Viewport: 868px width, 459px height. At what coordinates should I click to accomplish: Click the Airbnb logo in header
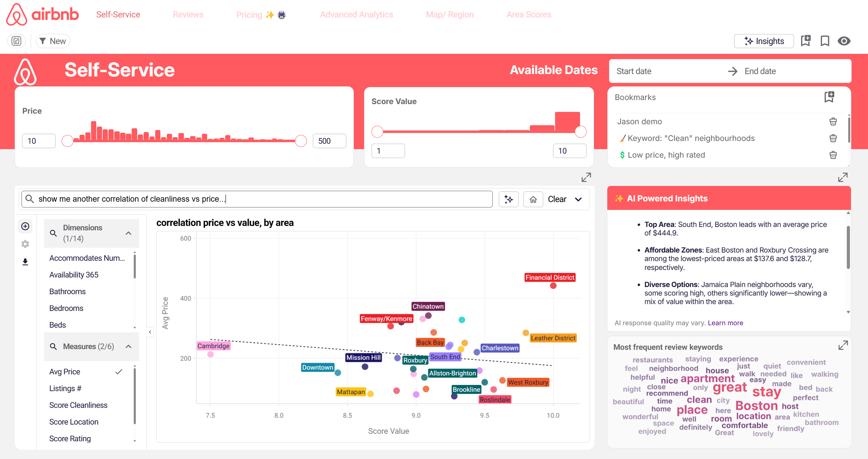click(42, 15)
